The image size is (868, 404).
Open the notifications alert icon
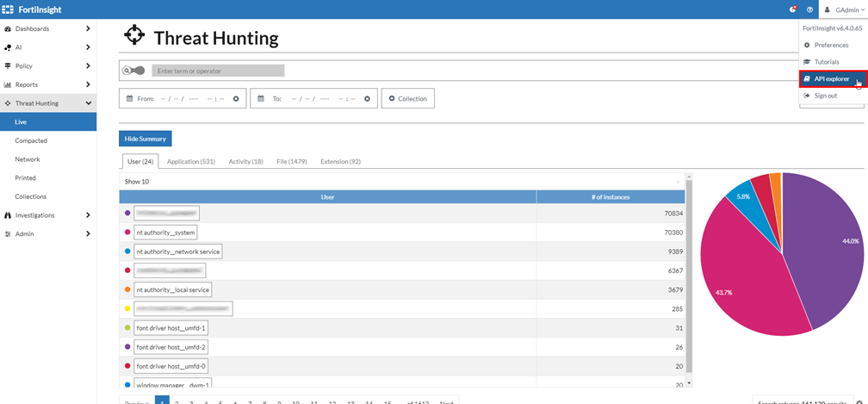point(793,9)
